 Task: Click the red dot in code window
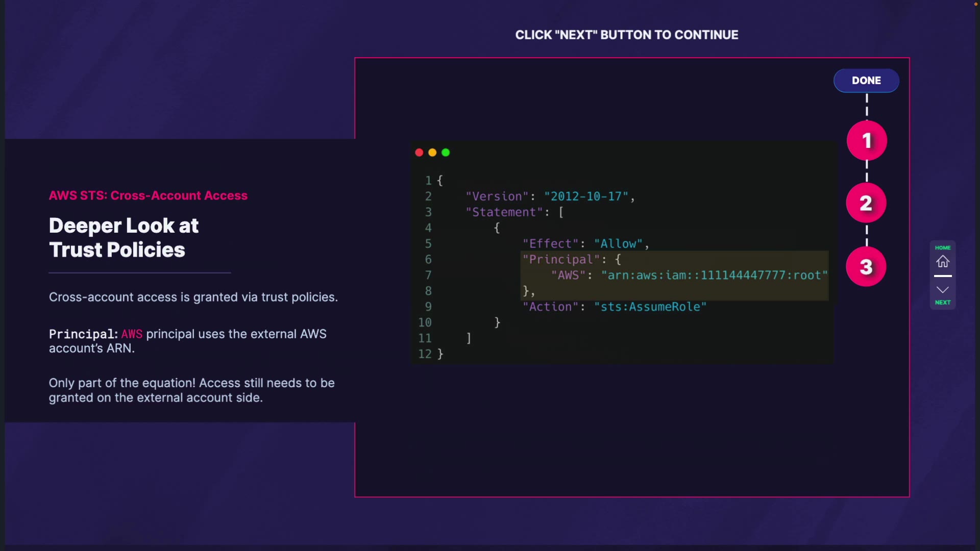(419, 153)
